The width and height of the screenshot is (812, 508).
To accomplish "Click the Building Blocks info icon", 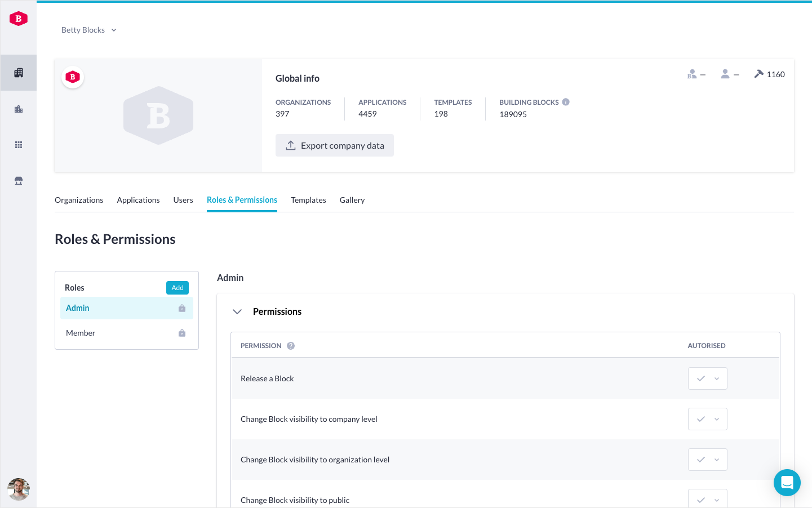I will pos(566,102).
